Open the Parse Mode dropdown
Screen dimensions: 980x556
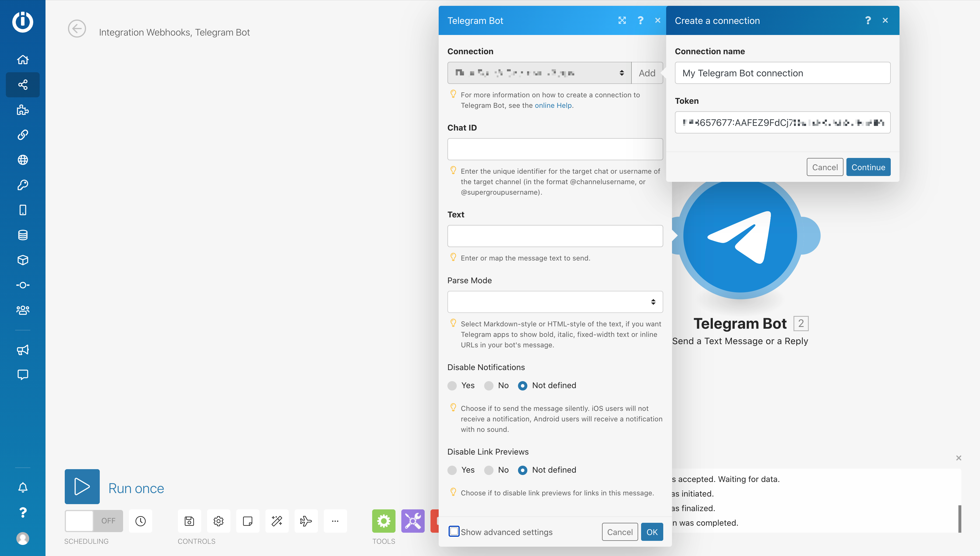pos(555,302)
